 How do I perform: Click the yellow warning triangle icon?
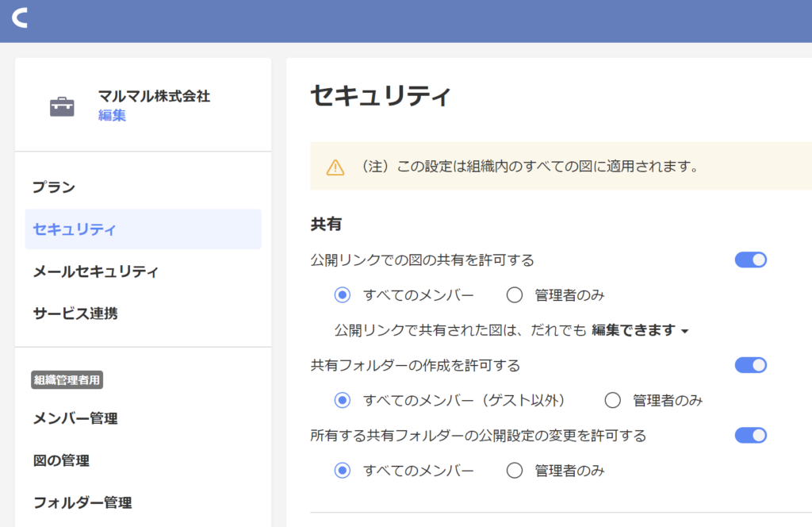point(335,167)
